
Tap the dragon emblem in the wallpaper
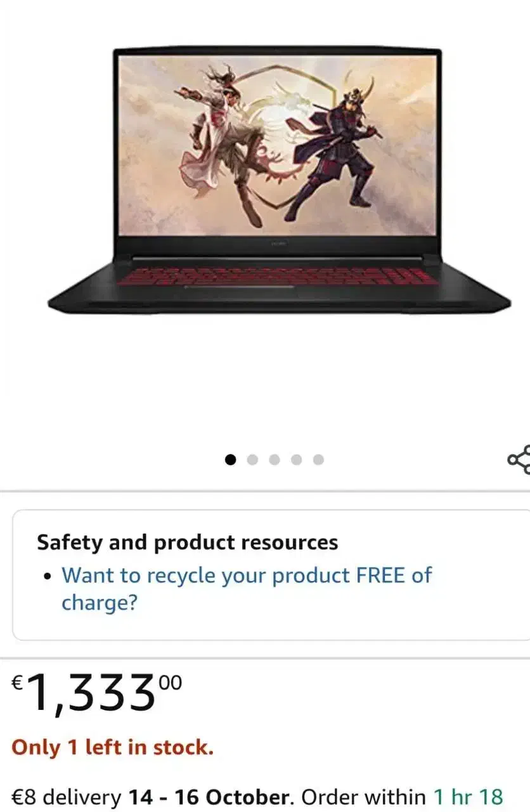pos(282,136)
